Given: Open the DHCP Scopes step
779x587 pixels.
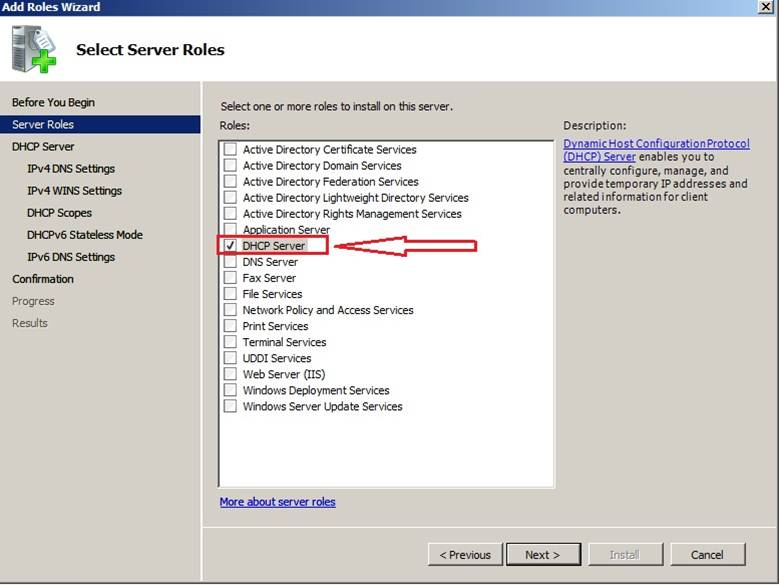Looking at the screenshot, I should click(60, 213).
